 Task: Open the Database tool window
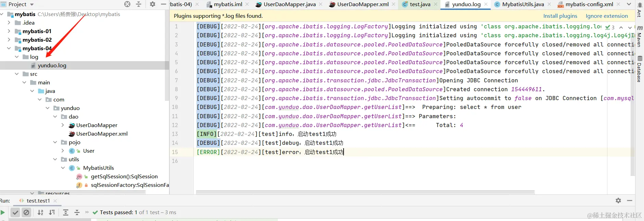click(x=639, y=69)
